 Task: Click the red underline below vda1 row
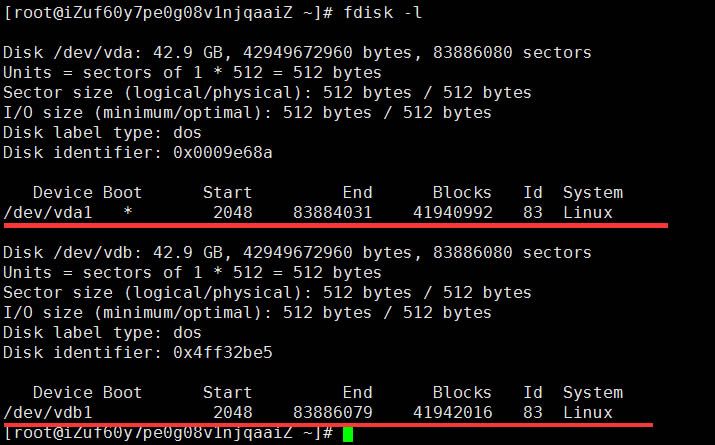(x=336, y=225)
